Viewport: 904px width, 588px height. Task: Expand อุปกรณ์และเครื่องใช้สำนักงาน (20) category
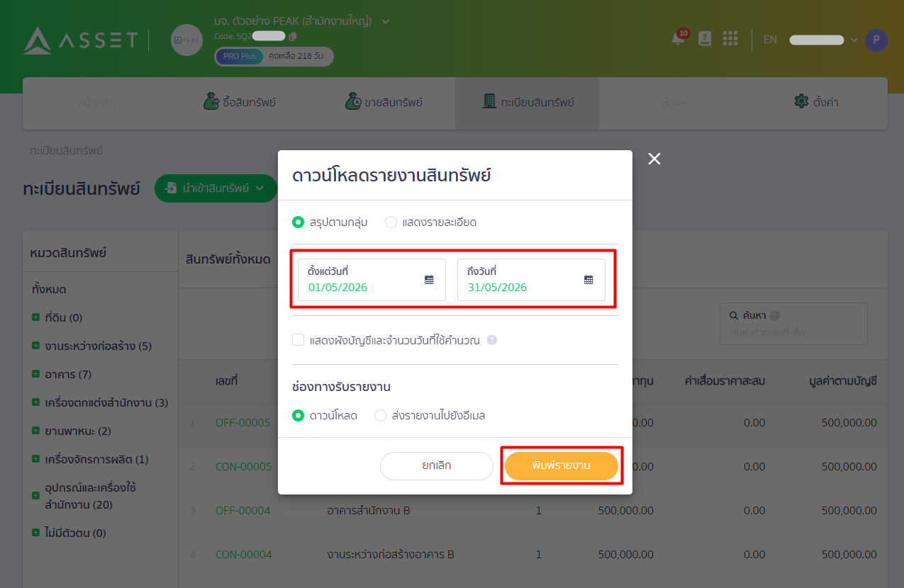point(35,496)
